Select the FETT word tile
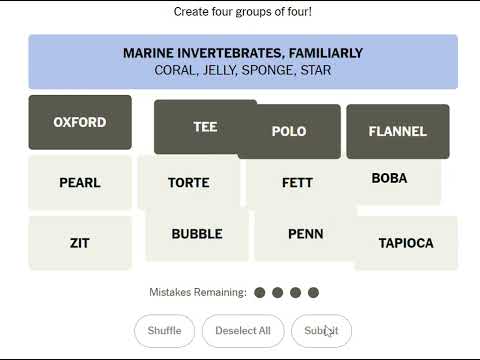 tap(297, 183)
